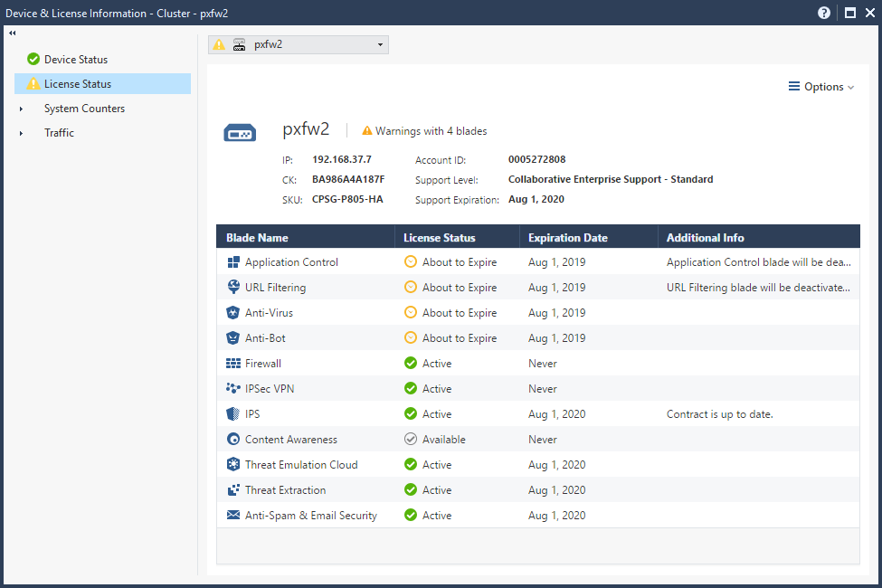882x588 pixels.
Task: Click the Firewall expiration 'Never' cell
Action: pyautogui.click(x=542, y=364)
